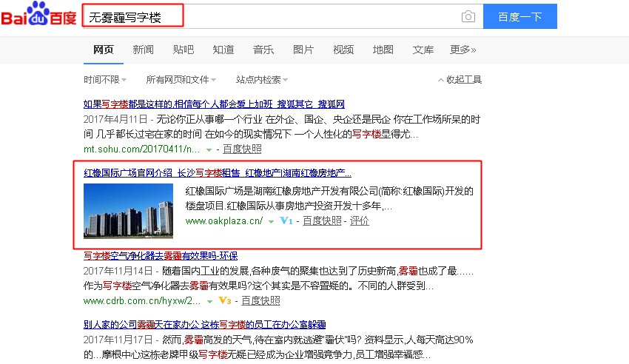Viewport: 629px width, 364px height.
Task: Switch to the 新闻 tab
Action: click(x=144, y=50)
